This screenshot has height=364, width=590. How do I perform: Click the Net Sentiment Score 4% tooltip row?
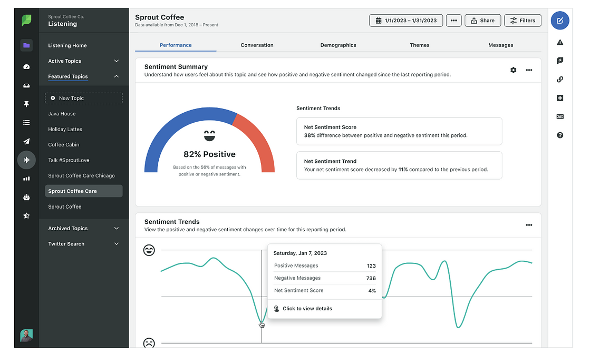click(x=325, y=290)
